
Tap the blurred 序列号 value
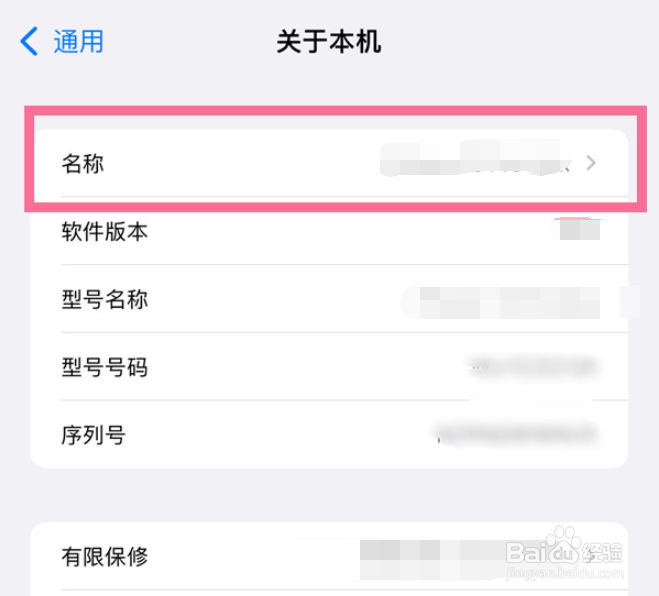[x=515, y=434]
